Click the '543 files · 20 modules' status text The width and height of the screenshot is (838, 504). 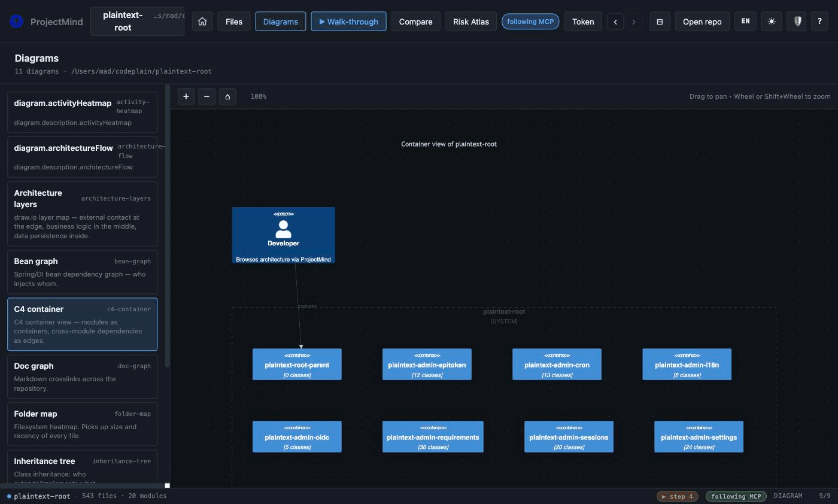tap(124, 496)
